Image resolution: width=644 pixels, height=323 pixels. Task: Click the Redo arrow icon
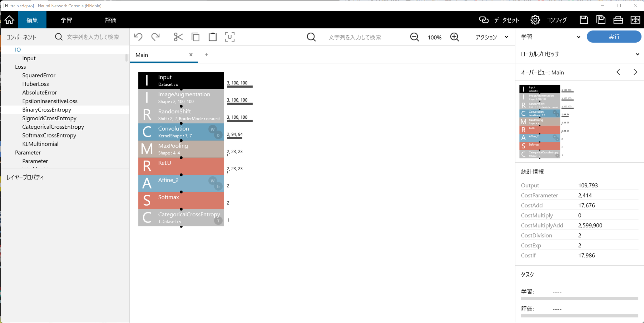coord(156,37)
